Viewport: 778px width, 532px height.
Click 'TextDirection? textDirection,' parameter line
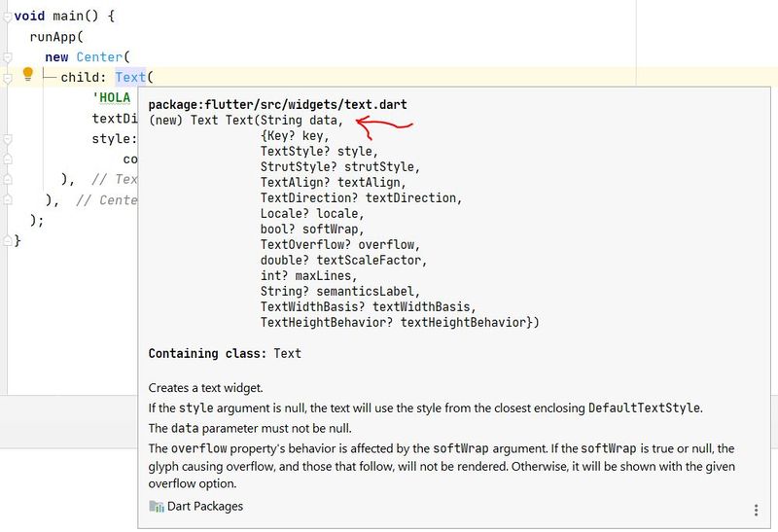coord(361,198)
